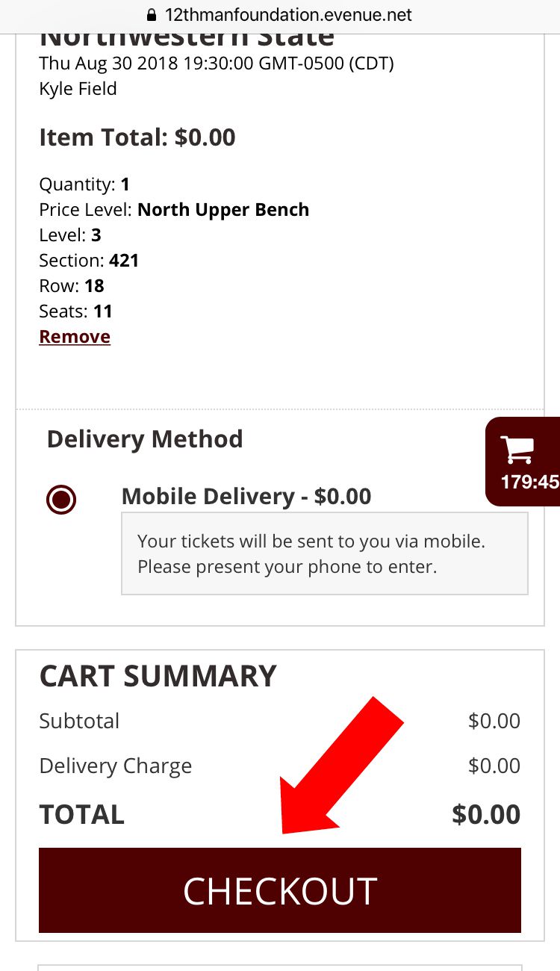Screen dimensions: 560x971
Task: Tap the 12thmanfoundation.evenue.net address bar
Action: coord(280,15)
